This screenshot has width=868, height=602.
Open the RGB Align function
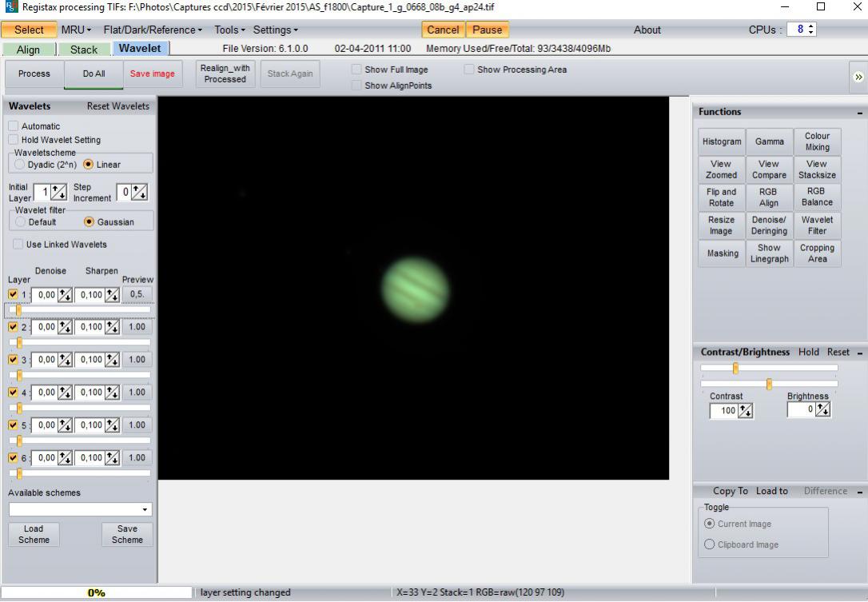769,197
